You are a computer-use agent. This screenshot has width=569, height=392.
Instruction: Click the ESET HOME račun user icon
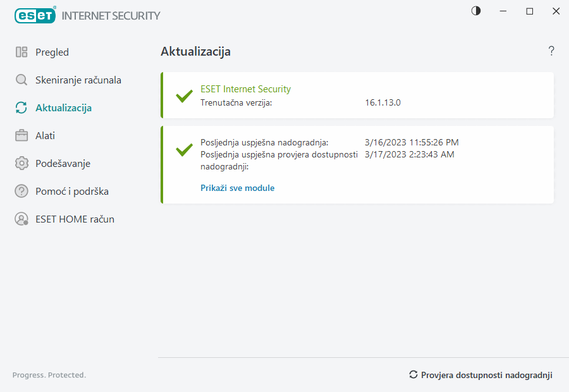(21, 219)
